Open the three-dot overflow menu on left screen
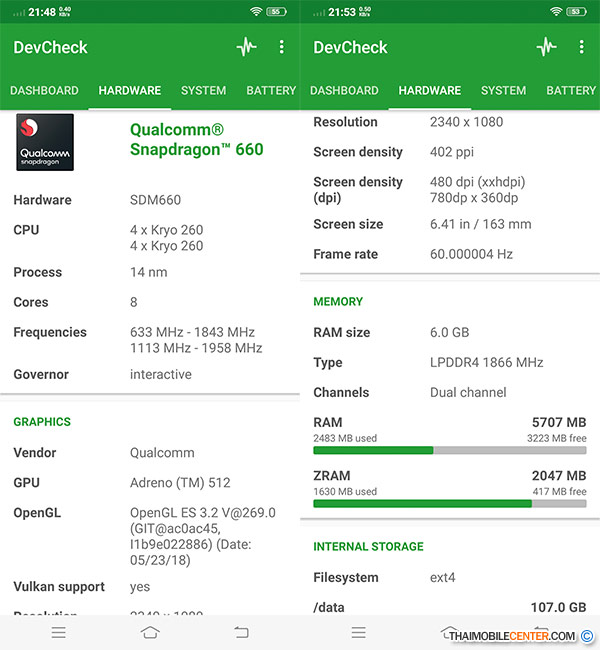The image size is (600, 650). pos(281,47)
